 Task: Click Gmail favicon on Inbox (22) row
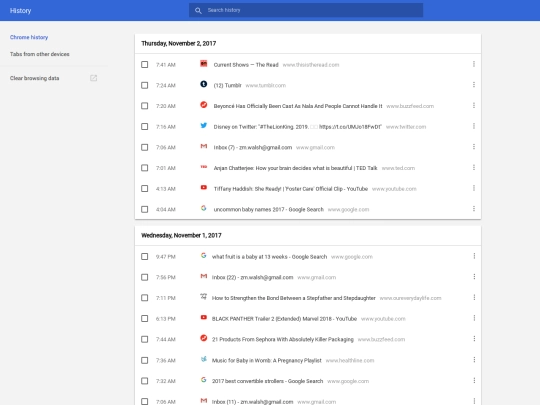(204, 276)
